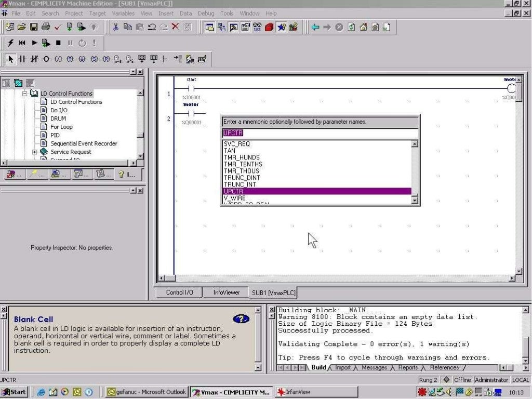Select TMR_TENTHS from the mnemonic list

pos(243,164)
